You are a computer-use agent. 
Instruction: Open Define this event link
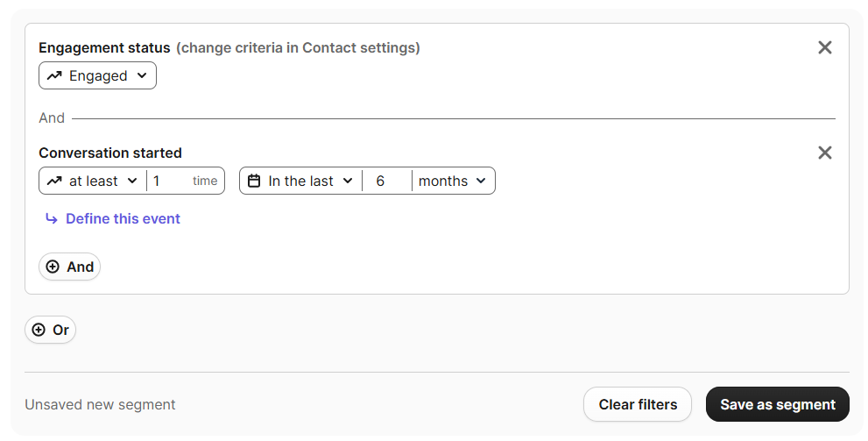pos(123,219)
